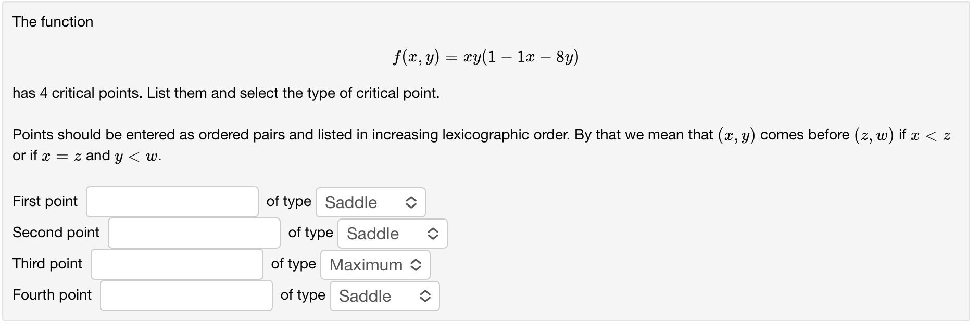
Task: Select the Third point text field
Action: (x=177, y=264)
